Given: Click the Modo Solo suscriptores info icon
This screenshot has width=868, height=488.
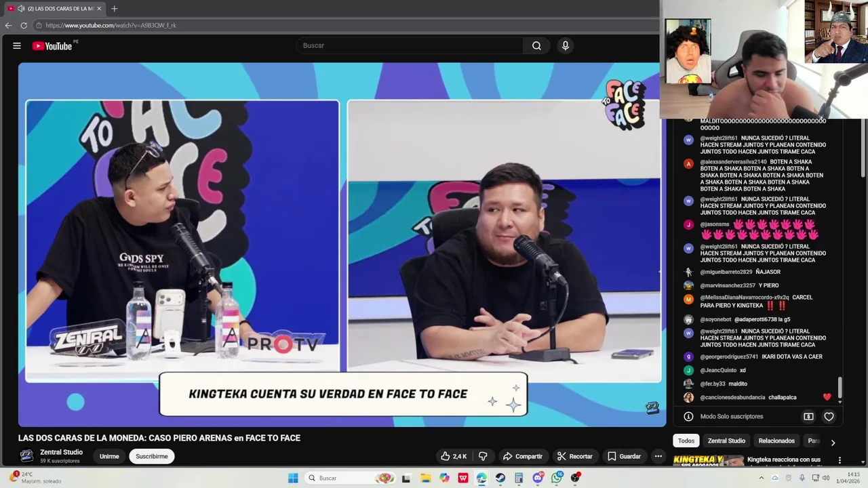Looking at the screenshot, I should [688, 416].
